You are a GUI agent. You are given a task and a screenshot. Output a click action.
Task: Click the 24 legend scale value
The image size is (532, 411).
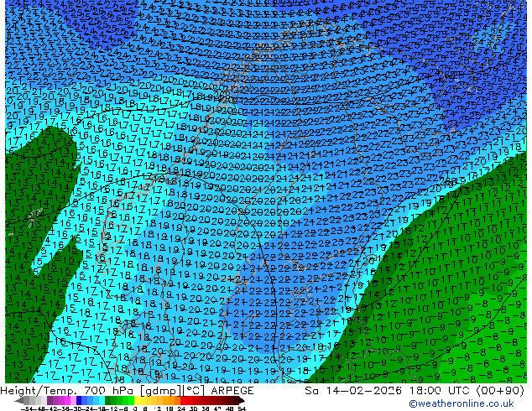click(181, 409)
